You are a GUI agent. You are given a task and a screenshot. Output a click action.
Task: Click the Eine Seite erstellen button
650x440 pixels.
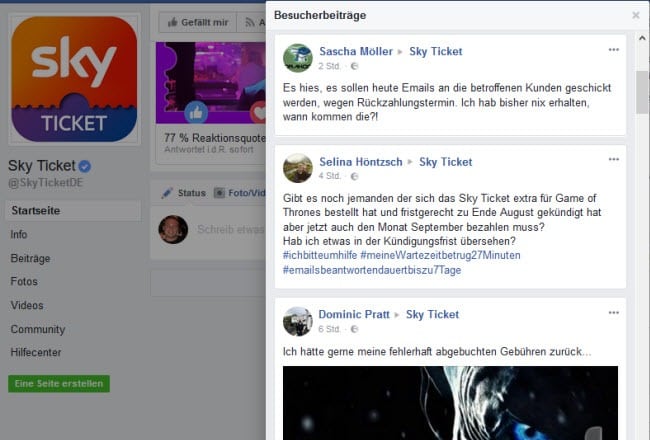point(59,384)
